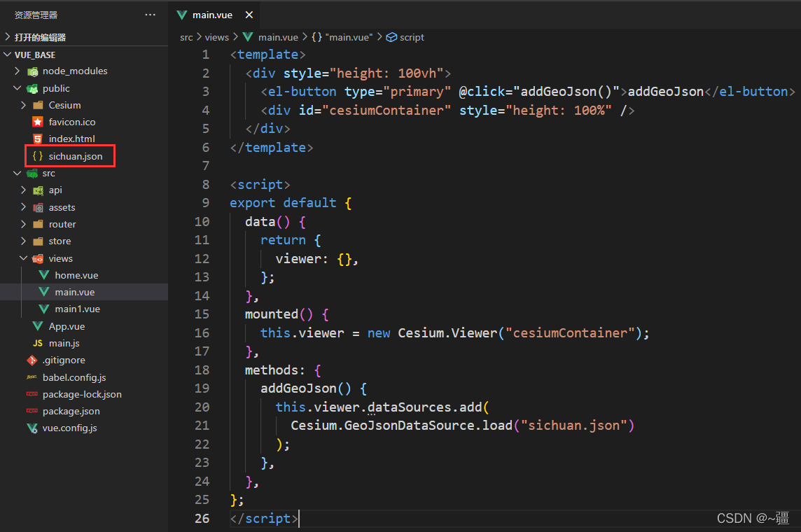Click the main.vue breadcrumb segment

click(x=271, y=37)
